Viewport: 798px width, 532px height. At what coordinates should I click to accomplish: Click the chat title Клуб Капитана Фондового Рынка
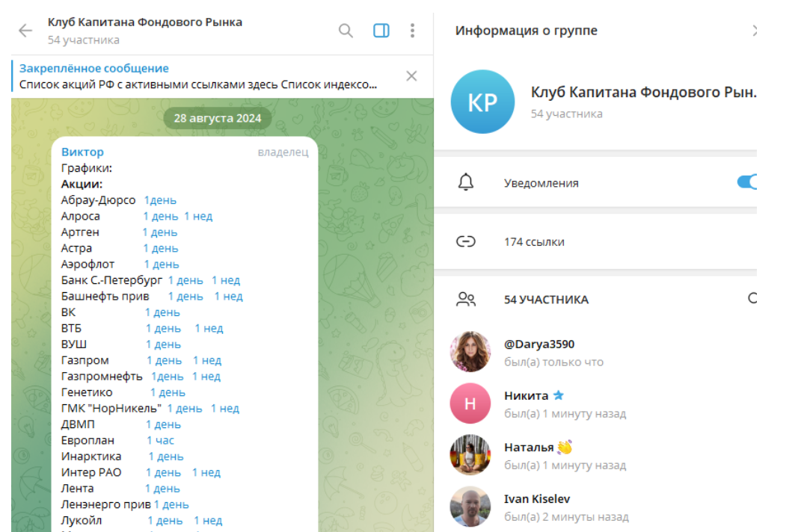145,22
